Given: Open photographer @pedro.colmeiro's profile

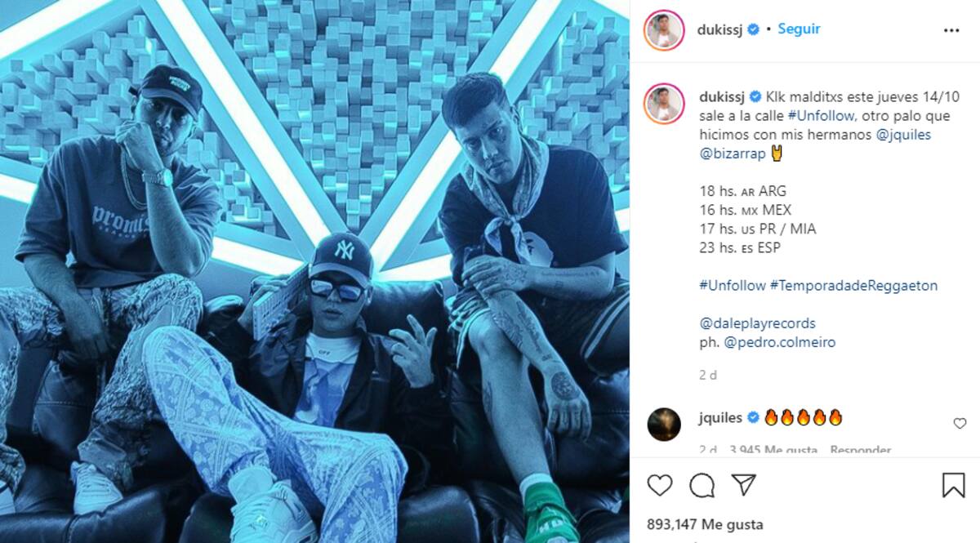Looking at the screenshot, I should 780,342.
